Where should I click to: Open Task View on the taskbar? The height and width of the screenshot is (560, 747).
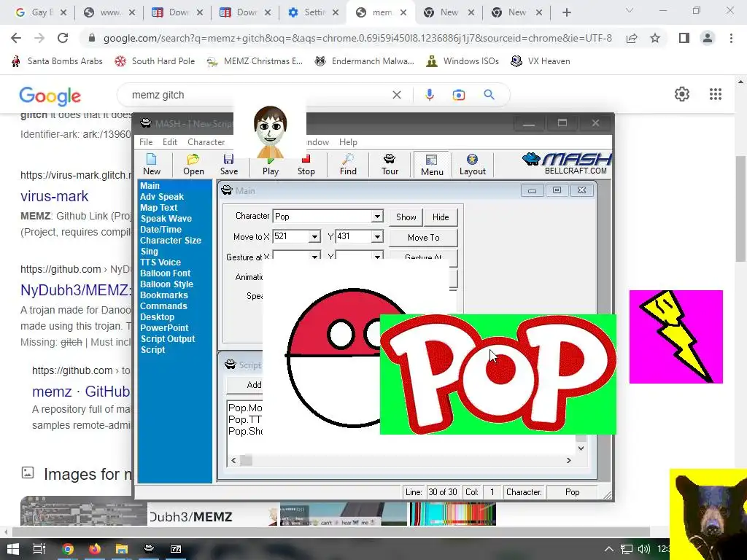(x=39, y=549)
